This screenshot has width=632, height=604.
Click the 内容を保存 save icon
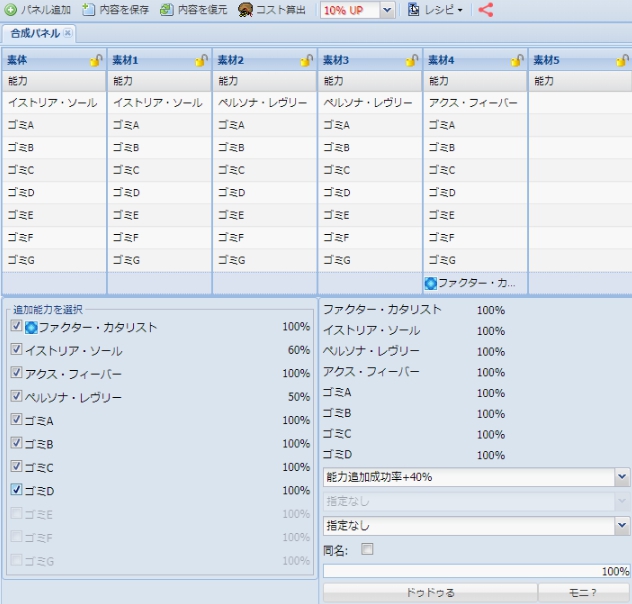point(89,10)
